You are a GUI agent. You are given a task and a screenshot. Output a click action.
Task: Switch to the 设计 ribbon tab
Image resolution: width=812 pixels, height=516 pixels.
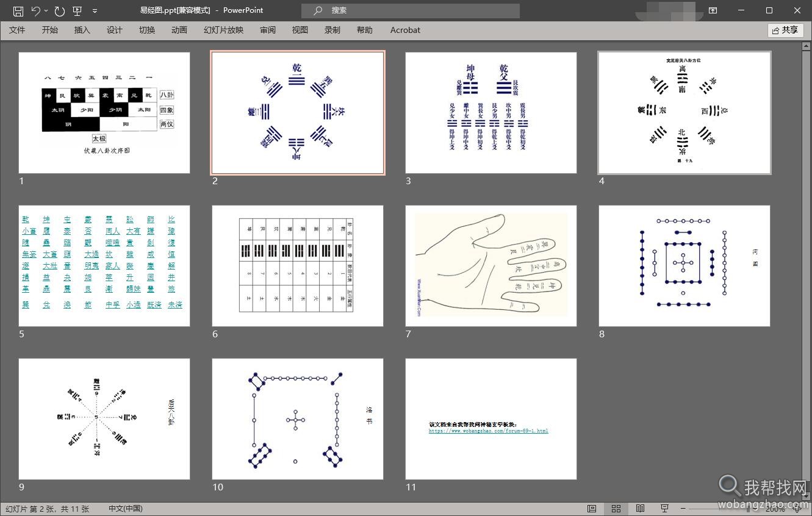[x=114, y=30]
